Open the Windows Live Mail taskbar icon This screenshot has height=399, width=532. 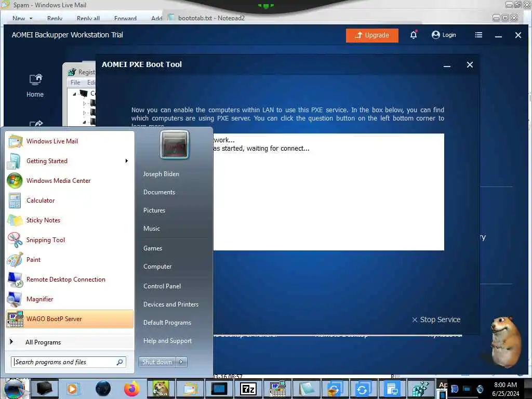pyautogui.click(x=190, y=389)
